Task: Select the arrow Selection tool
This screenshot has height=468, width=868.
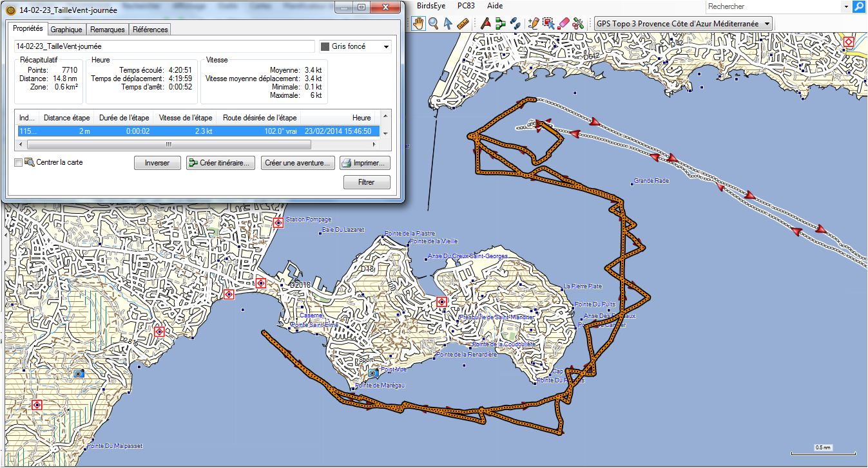Action: click(448, 23)
